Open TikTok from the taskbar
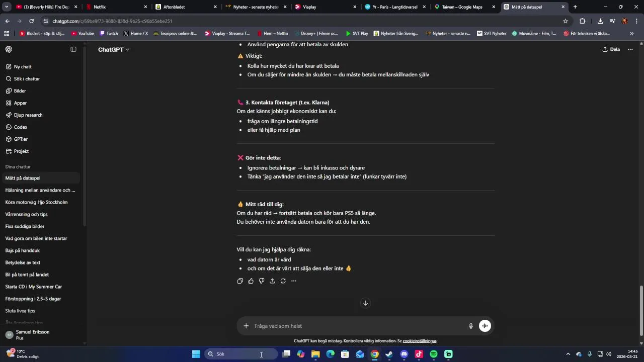The width and height of the screenshot is (644, 362). coord(419,354)
